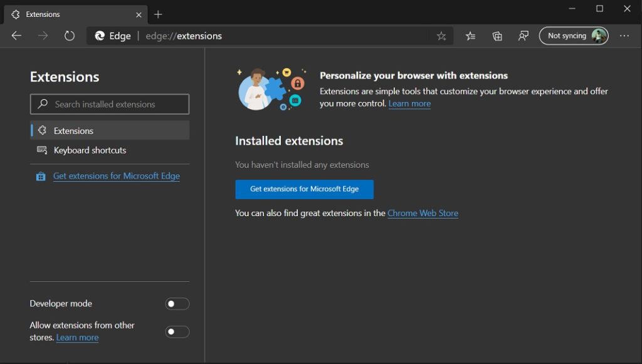Enable Developer mode
The width and height of the screenshot is (642, 364).
[x=177, y=303]
